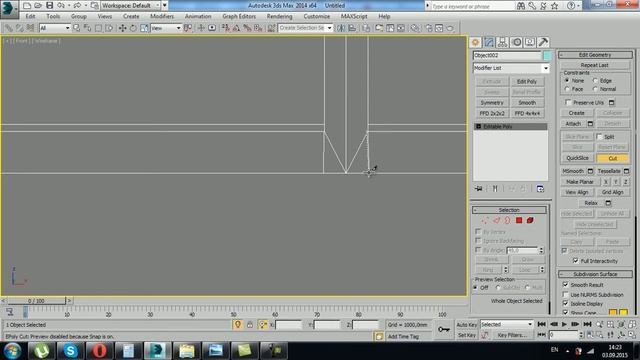Toggle Show End Result icon
The image size is (640, 360).
point(495,189)
